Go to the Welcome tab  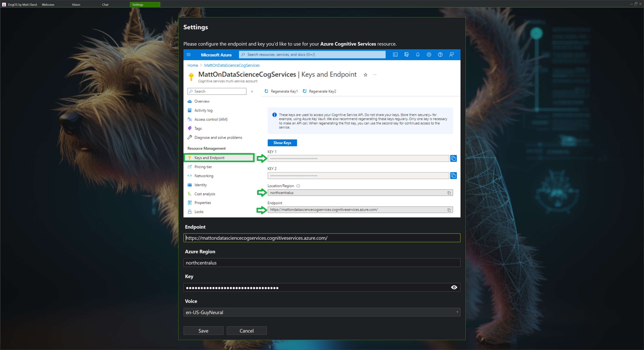click(x=48, y=5)
